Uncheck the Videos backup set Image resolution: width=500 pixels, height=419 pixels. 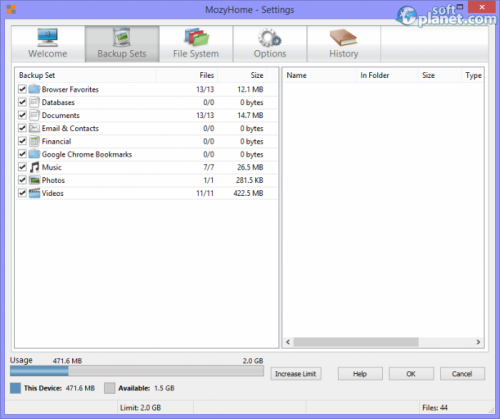pos(22,193)
